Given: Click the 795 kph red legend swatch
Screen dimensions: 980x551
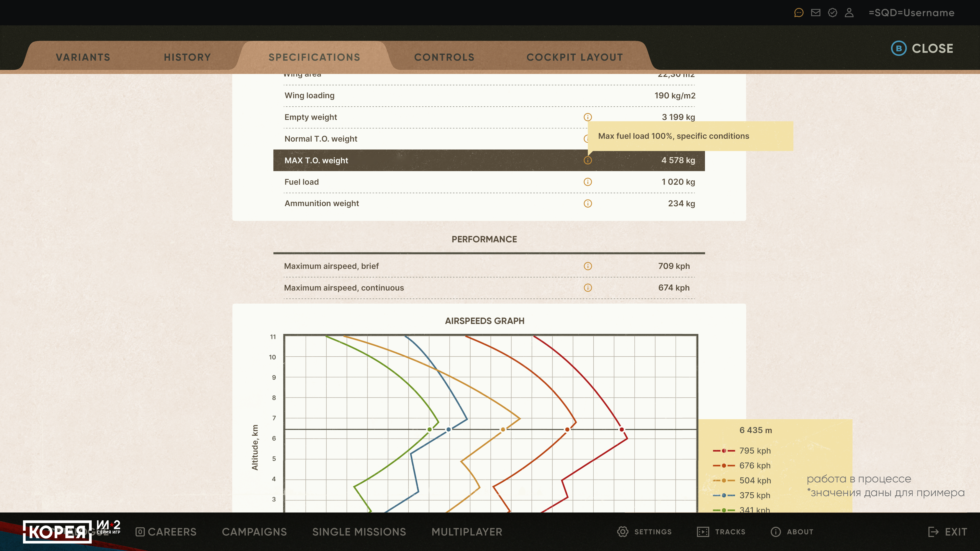Looking at the screenshot, I should (x=724, y=450).
